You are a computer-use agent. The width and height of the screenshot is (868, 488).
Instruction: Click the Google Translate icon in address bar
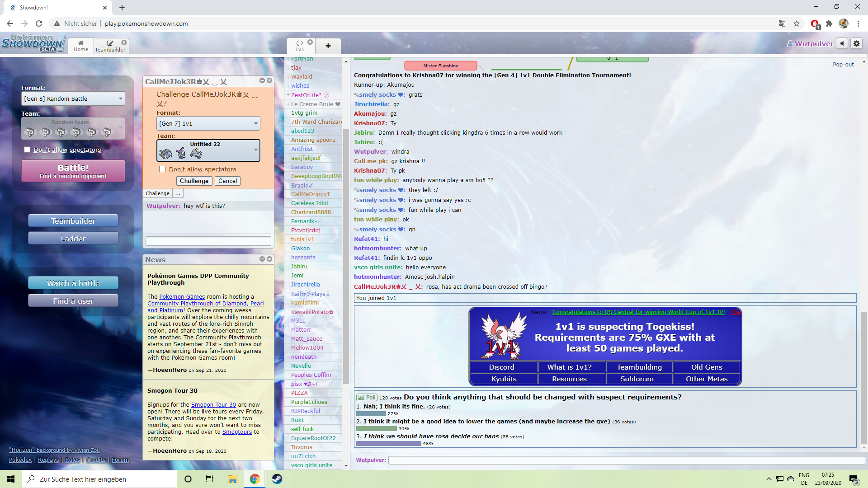782,23
